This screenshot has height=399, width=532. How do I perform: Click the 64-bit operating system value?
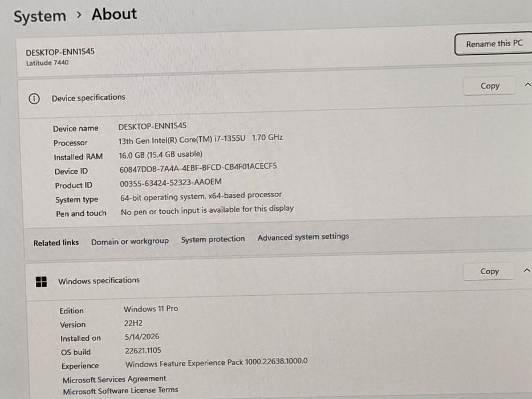click(201, 196)
